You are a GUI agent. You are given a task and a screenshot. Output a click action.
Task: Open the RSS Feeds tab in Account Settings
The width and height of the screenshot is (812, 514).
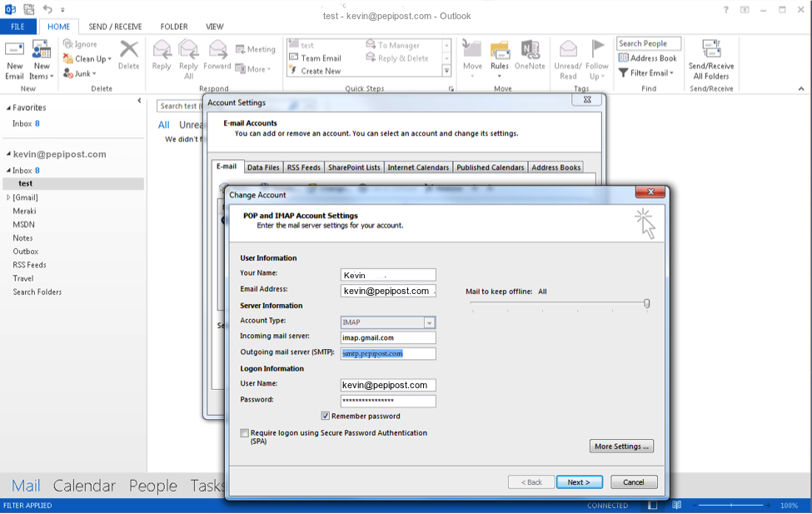pyautogui.click(x=303, y=167)
